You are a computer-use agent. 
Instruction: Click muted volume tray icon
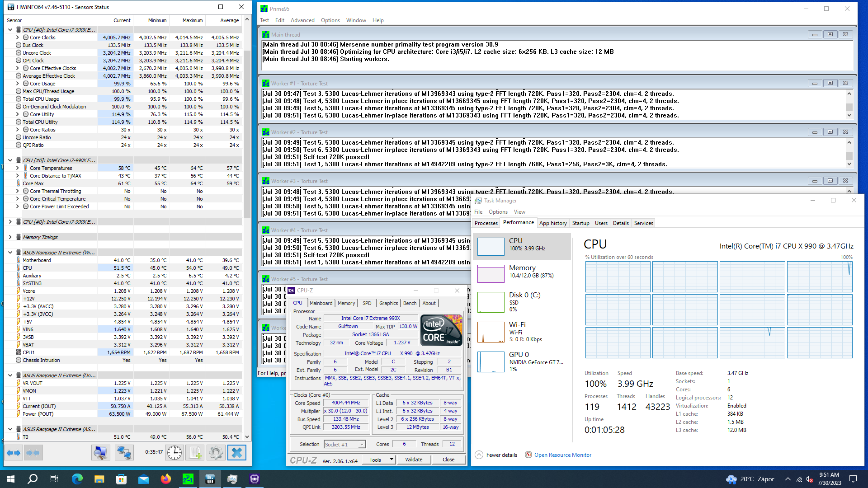coord(810,479)
